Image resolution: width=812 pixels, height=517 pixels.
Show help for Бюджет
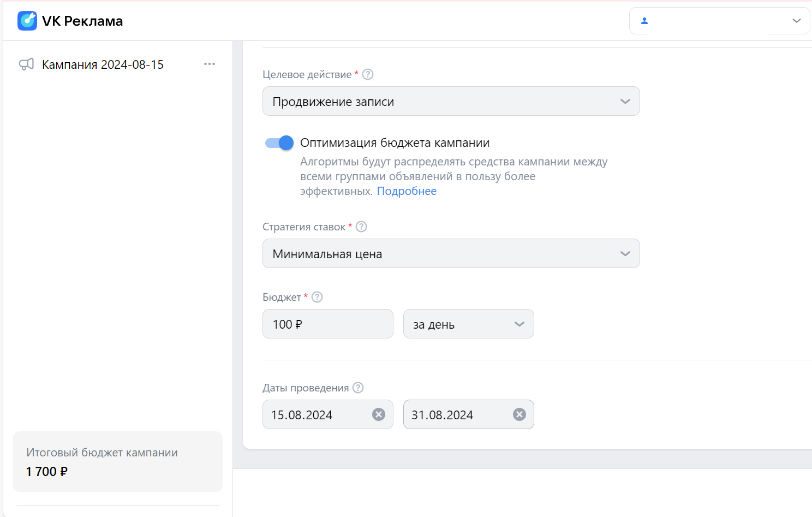tap(317, 297)
